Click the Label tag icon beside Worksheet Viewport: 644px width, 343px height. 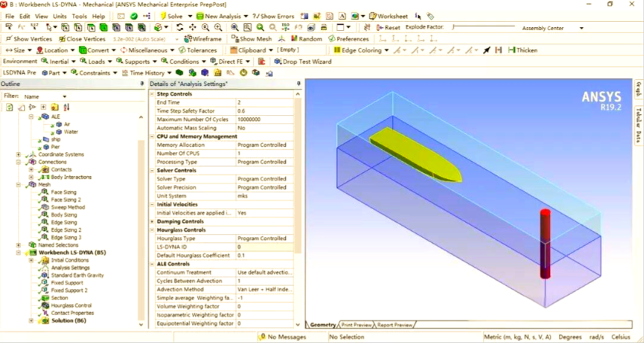pyautogui.click(x=430, y=16)
